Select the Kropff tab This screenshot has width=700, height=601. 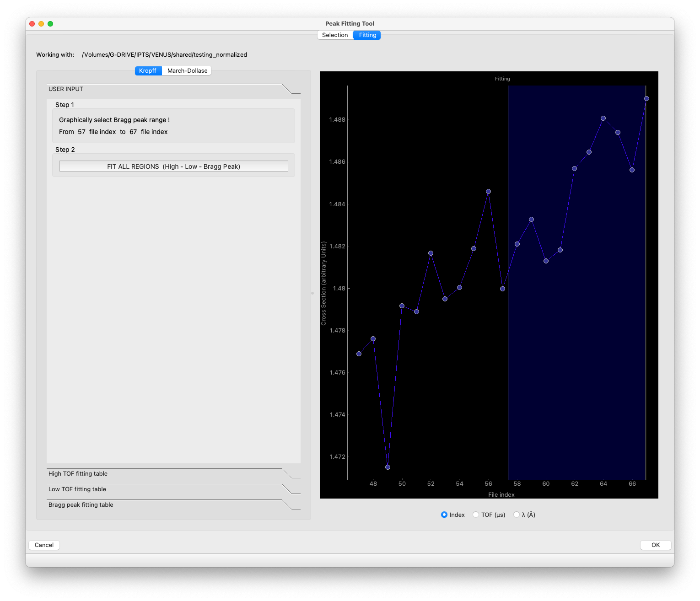click(148, 71)
